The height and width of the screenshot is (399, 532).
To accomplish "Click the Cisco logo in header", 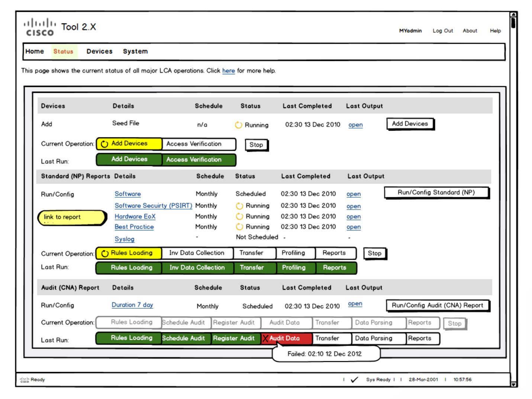I will [40, 27].
